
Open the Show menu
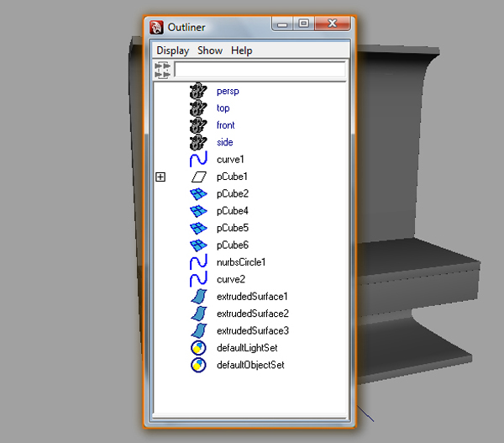(x=210, y=50)
